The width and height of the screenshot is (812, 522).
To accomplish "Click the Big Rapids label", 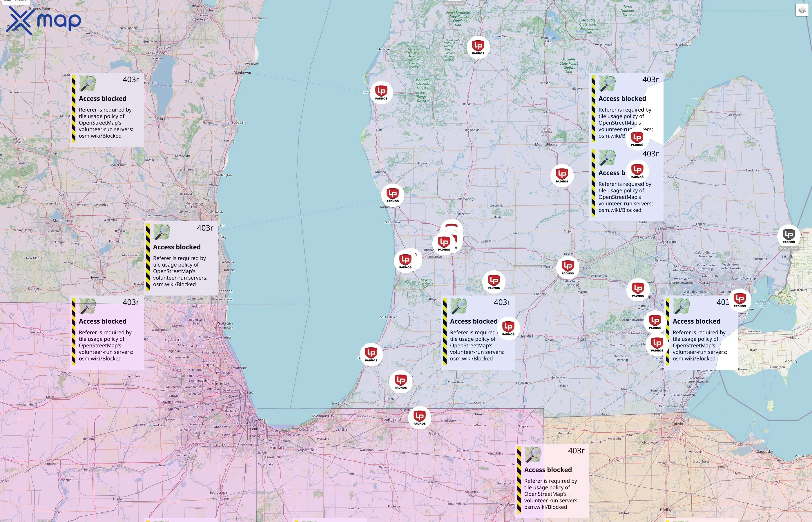I will (x=472, y=130).
